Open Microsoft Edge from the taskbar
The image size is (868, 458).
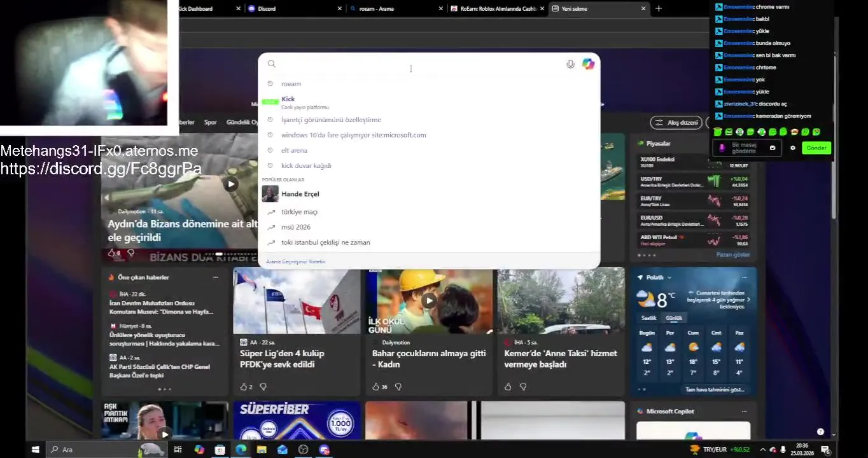pyautogui.click(x=241, y=450)
